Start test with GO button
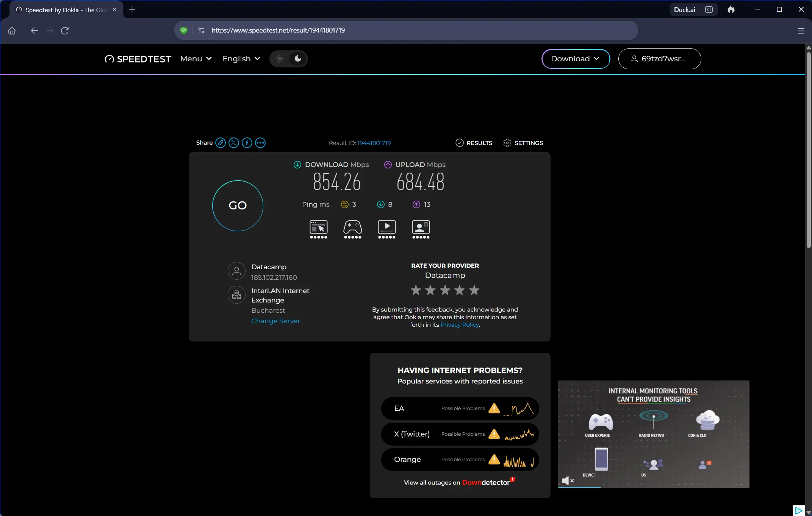 point(238,206)
